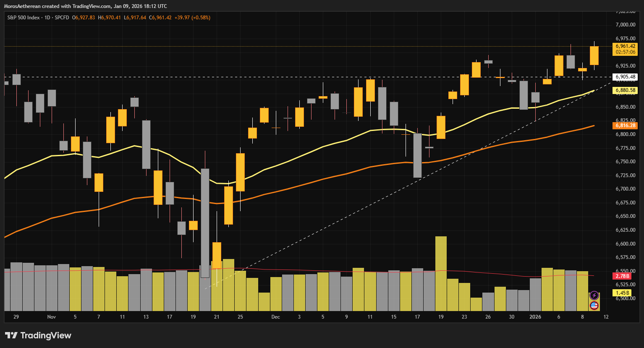Click the orange moving average label 6,816.28

pyautogui.click(x=626, y=125)
